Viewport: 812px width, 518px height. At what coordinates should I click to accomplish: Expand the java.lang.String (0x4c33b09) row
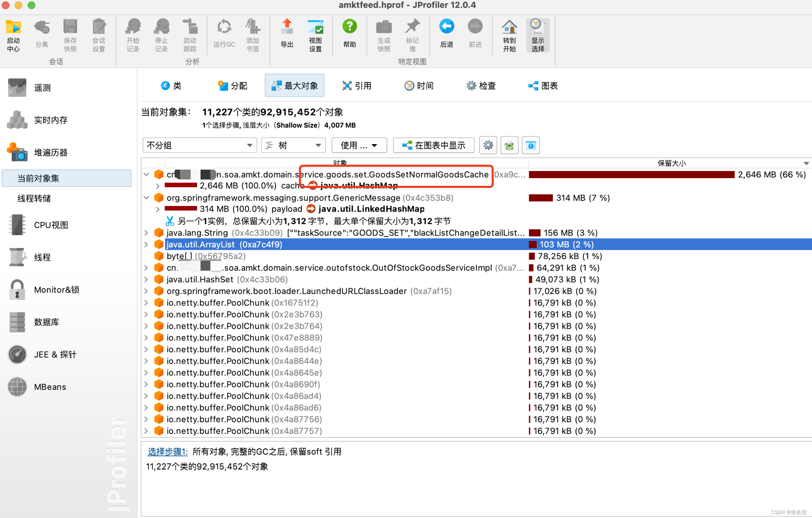pyautogui.click(x=147, y=232)
